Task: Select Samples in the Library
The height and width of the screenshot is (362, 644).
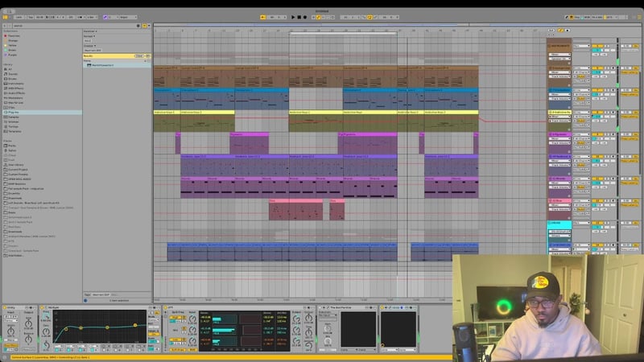Action: 14,117
